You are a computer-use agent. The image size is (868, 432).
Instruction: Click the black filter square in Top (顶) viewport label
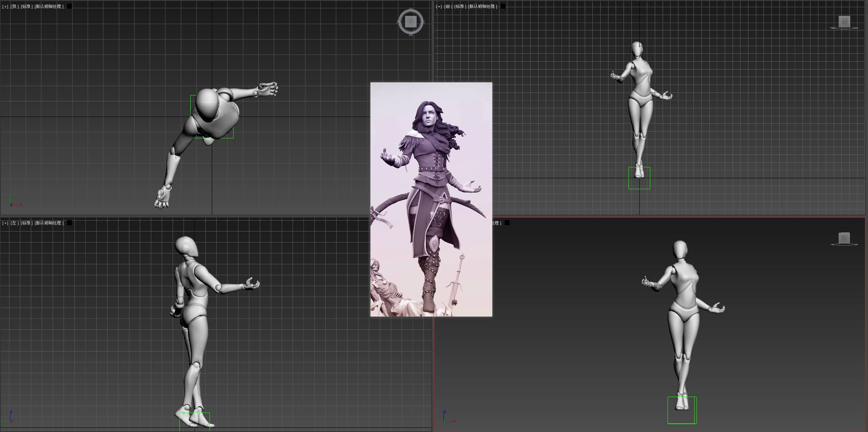point(69,6)
